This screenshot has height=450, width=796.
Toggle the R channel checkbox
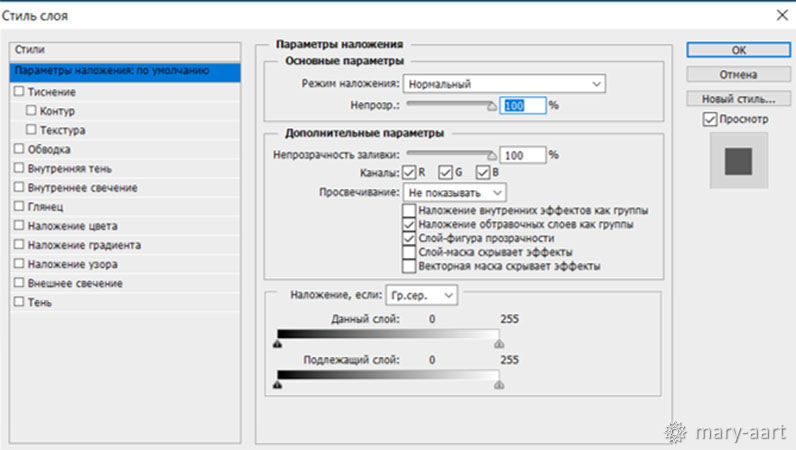409,174
